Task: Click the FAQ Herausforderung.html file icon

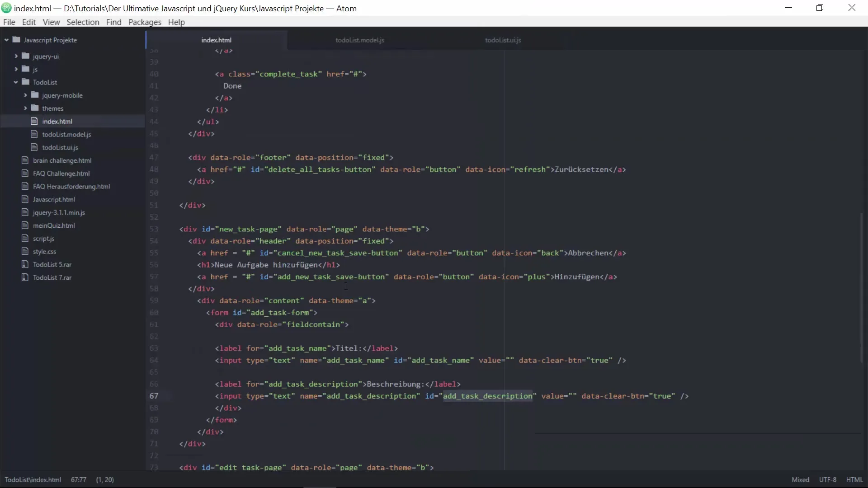Action: [25, 186]
